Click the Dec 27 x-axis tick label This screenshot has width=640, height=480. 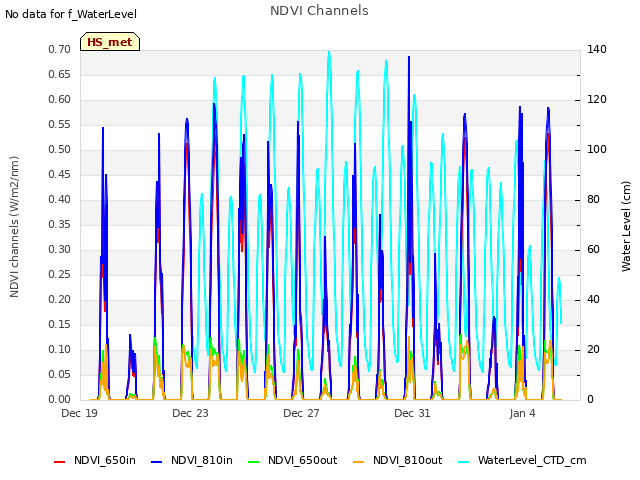click(301, 413)
